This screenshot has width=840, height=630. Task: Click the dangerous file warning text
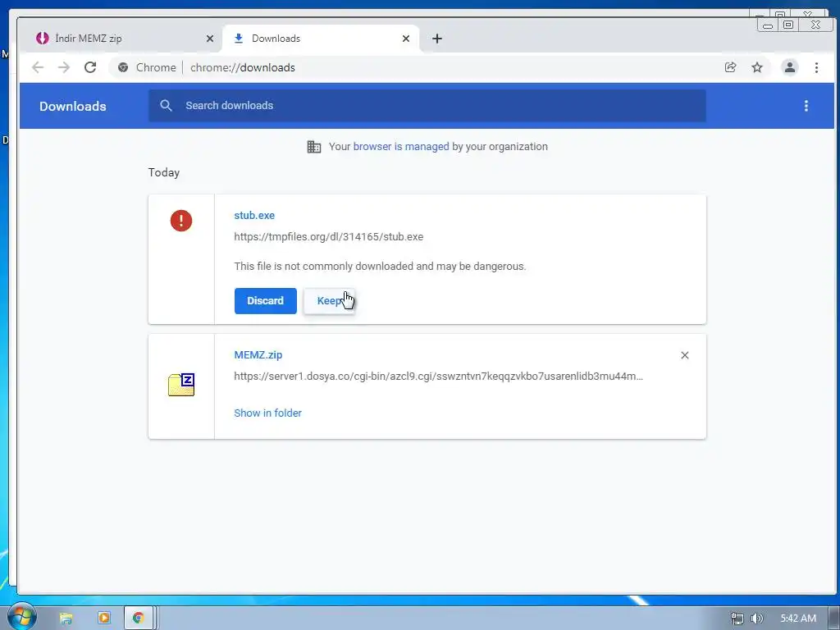click(x=381, y=267)
